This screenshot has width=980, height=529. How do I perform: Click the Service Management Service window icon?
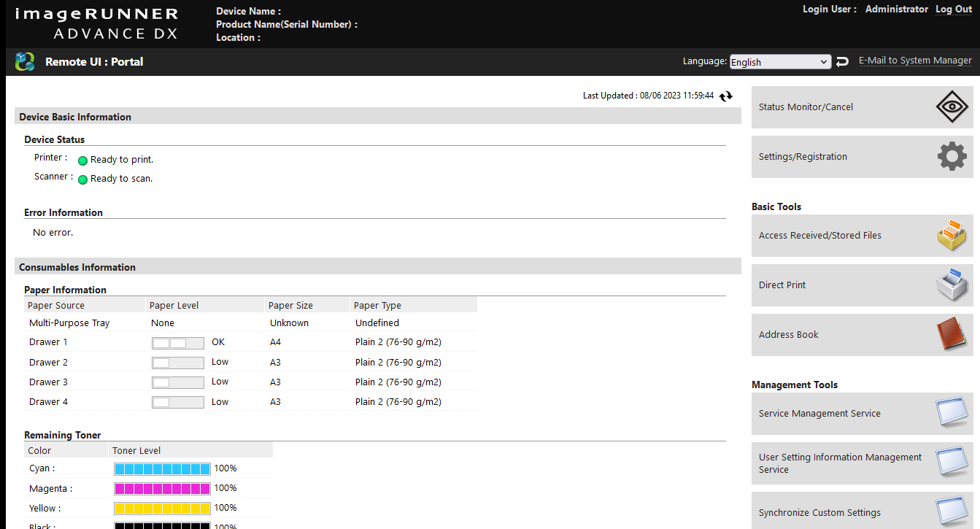click(952, 413)
